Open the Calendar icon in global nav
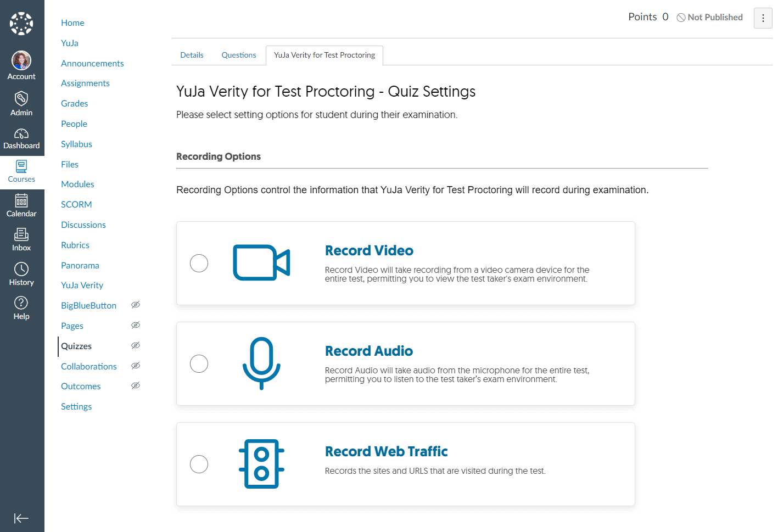 point(21,200)
